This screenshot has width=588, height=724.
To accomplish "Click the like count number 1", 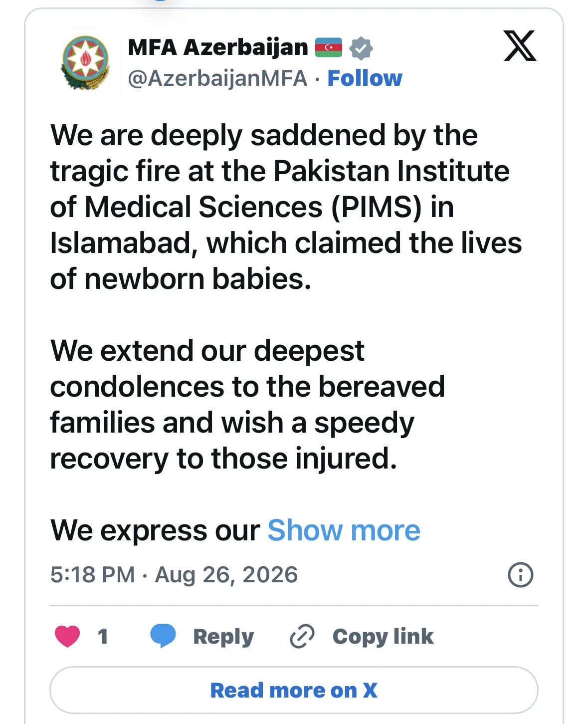I will point(103,636).
